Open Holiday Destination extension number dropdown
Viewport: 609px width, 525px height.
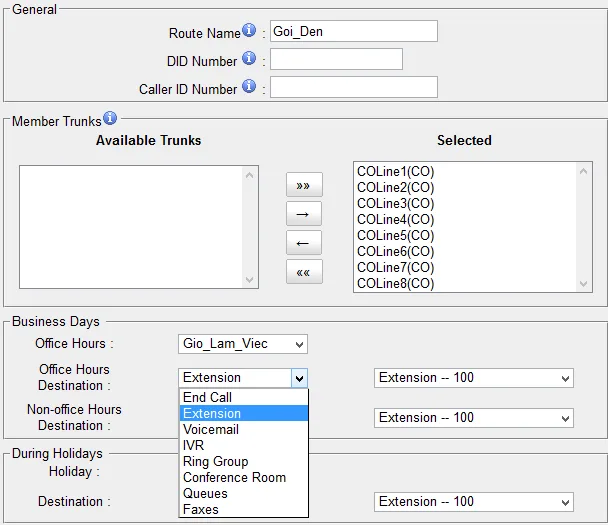tap(474, 502)
